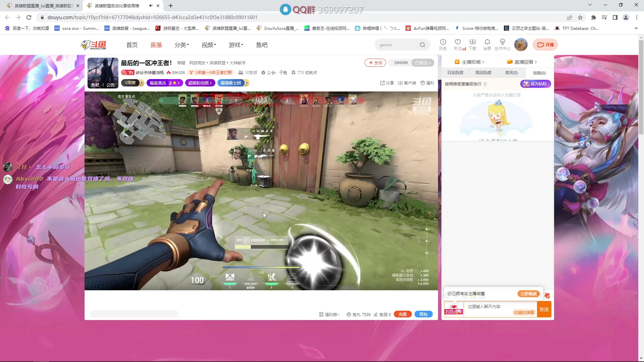This screenshot has height=362, width=644.
Task: Switch to 贵宾(0) tab
Action: click(x=511, y=73)
